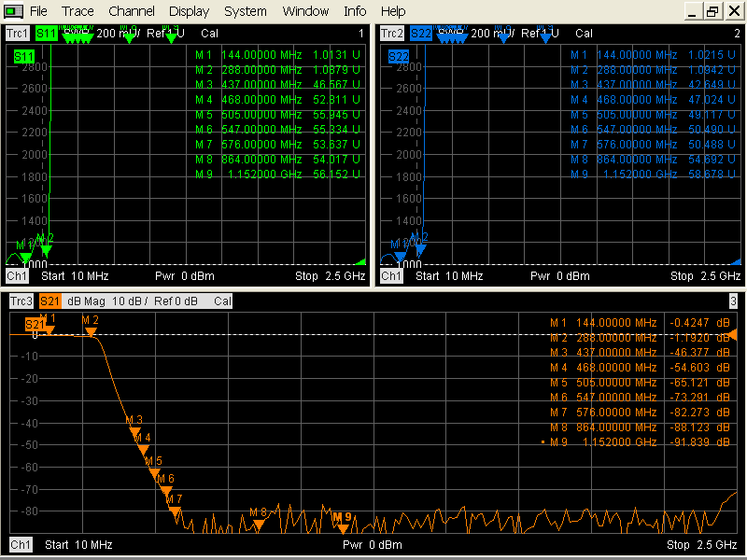Open the Channel menu
The image size is (747, 560).
131,11
